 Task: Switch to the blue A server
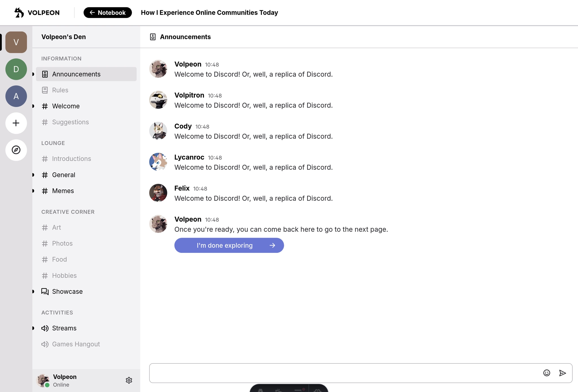[x=16, y=96]
